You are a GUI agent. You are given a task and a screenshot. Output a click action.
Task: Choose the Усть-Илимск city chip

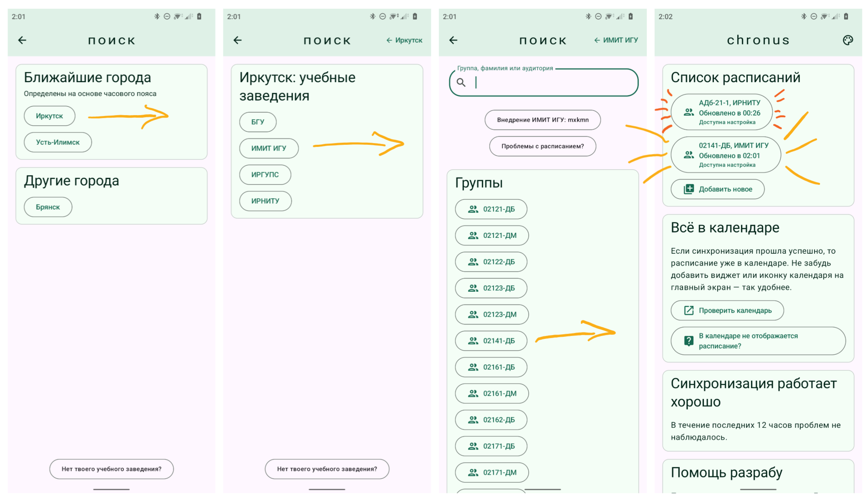tap(58, 142)
